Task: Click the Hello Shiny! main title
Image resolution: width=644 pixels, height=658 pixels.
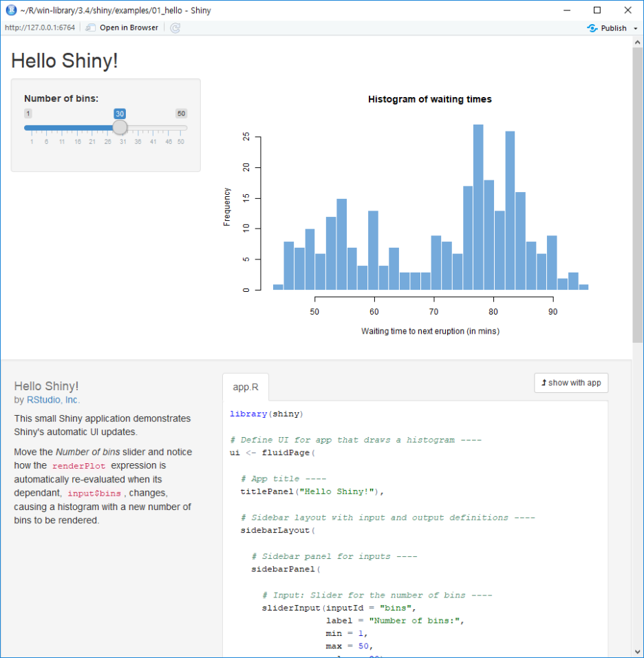Action: [x=64, y=61]
